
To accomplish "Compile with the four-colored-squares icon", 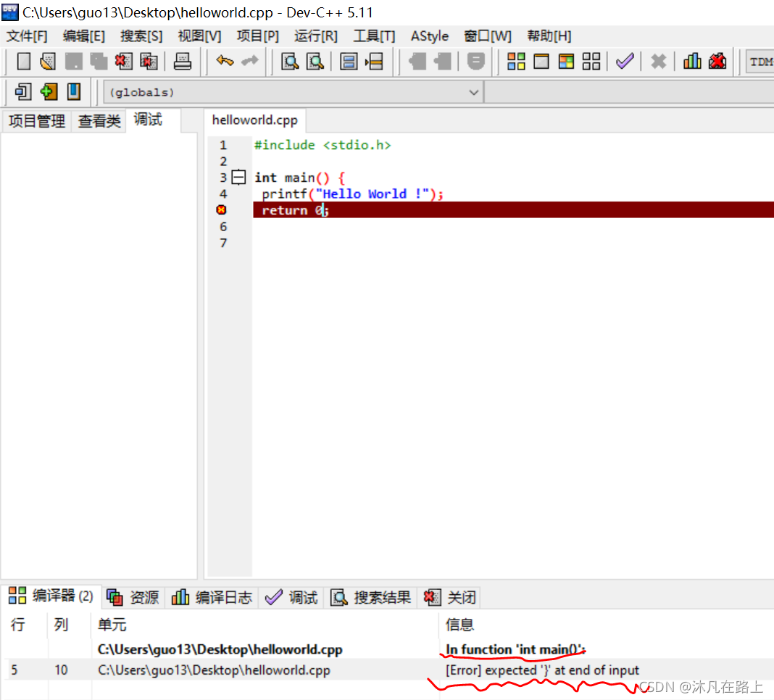I will tap(516, 61).
